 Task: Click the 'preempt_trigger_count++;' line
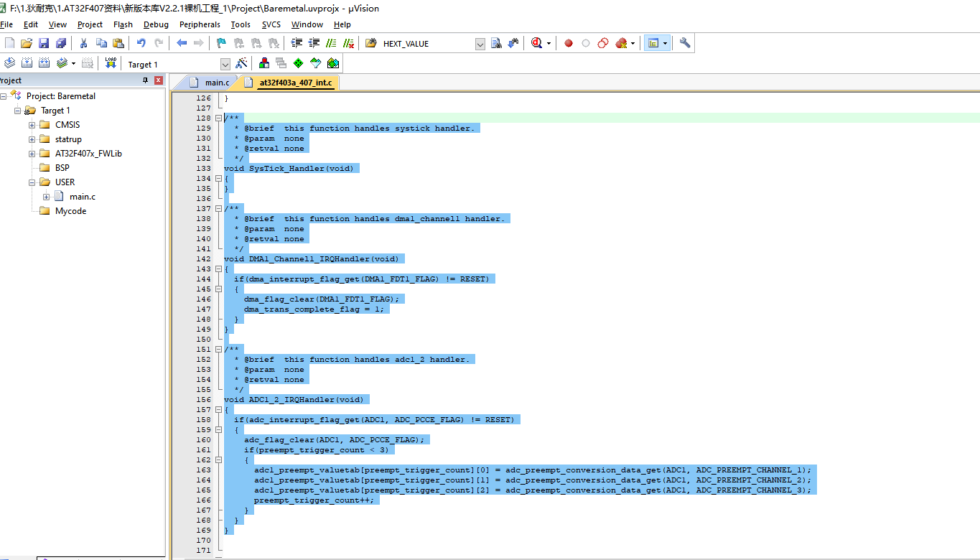pos(314,500)
